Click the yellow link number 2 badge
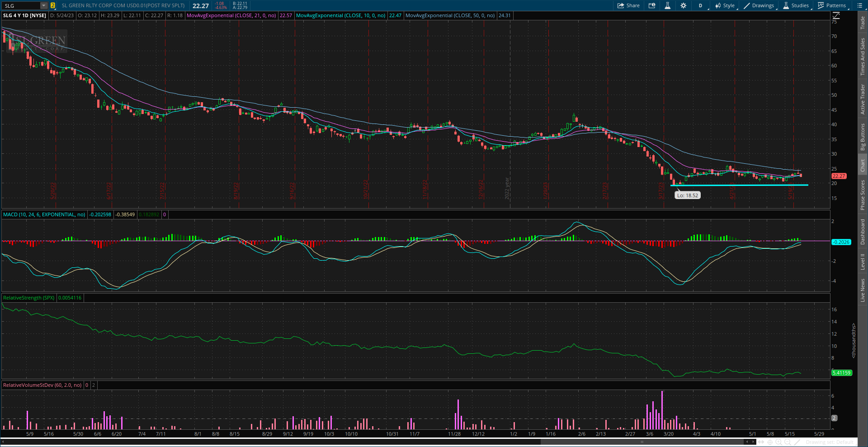 53,5
